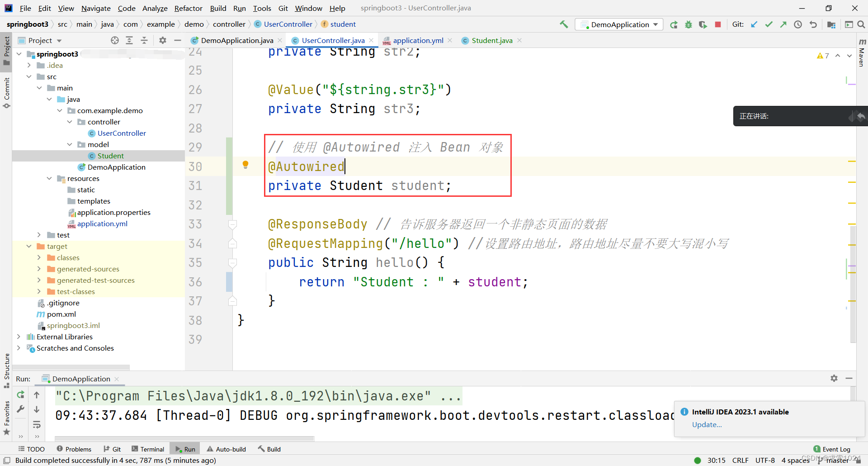Toggle the Structure tool window sidebar button

6,371
